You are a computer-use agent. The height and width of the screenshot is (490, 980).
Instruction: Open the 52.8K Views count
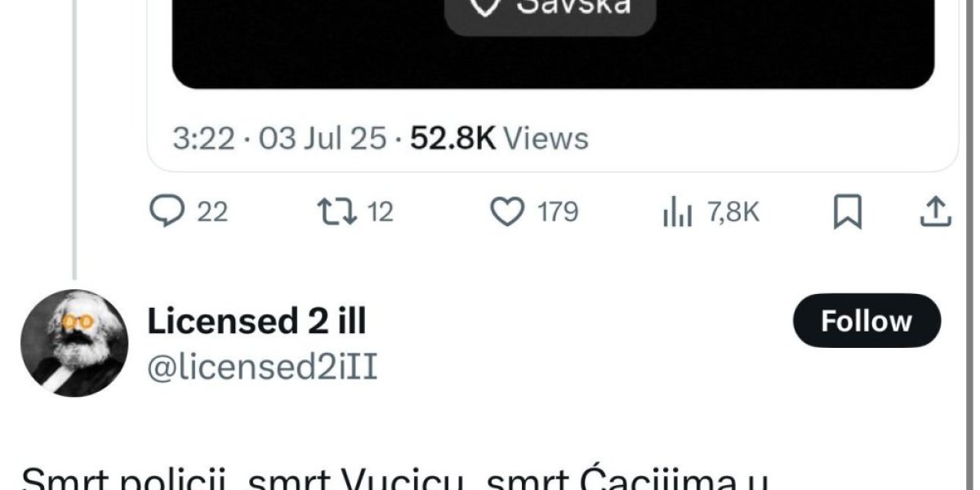click(499, 138)
